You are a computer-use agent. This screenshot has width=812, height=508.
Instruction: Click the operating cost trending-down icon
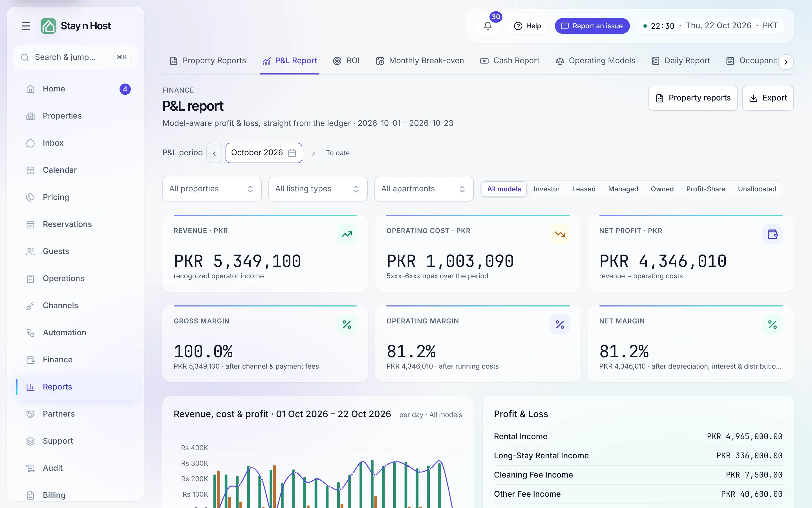pos(560,234)
